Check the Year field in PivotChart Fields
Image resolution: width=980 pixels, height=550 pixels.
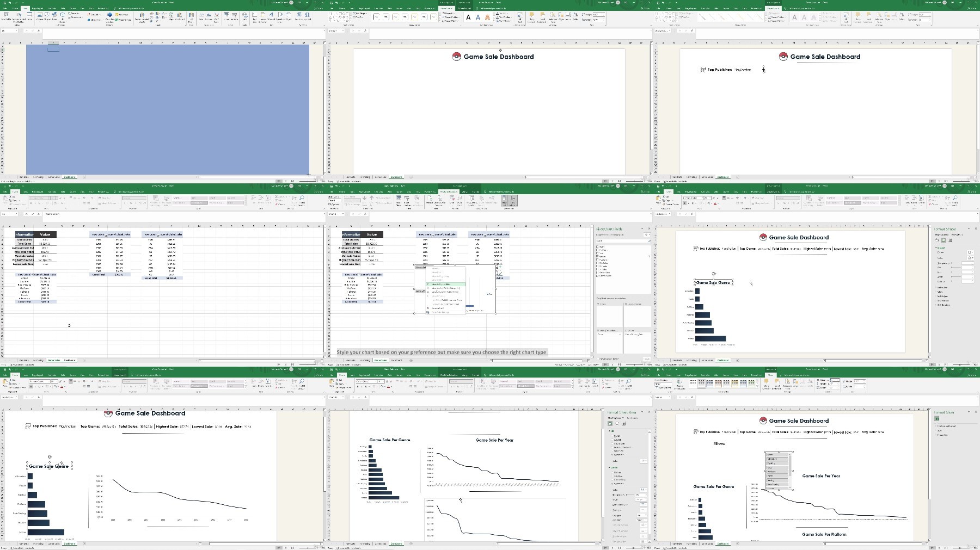pyautogui.click(x=597, y=254)
